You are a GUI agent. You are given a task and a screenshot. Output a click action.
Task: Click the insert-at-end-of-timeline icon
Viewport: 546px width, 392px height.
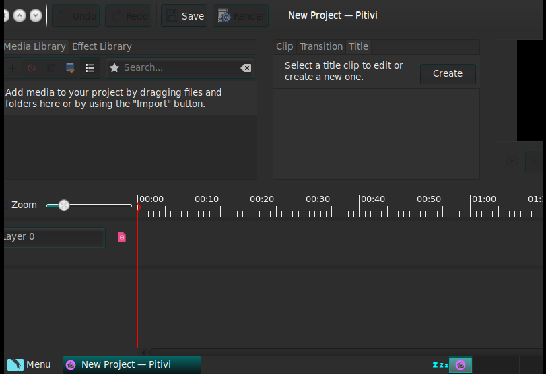pos(70,68)
